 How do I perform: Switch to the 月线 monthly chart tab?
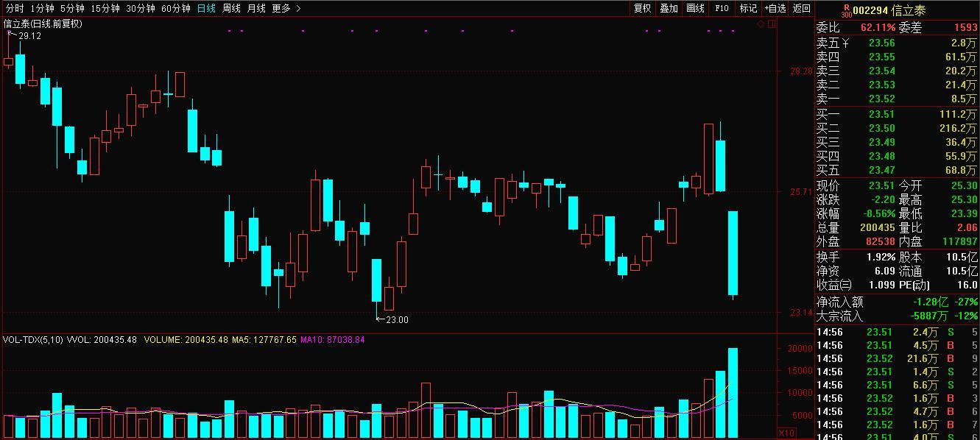pyautogui.click(x=256, y=8)
